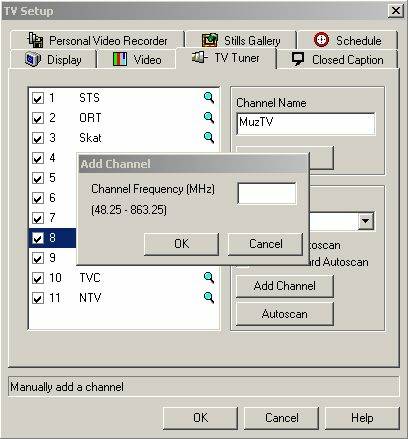408x439 pixels.
Task: Uncheck the channel 1 STS checkbox
Action: tap(38, 98)
